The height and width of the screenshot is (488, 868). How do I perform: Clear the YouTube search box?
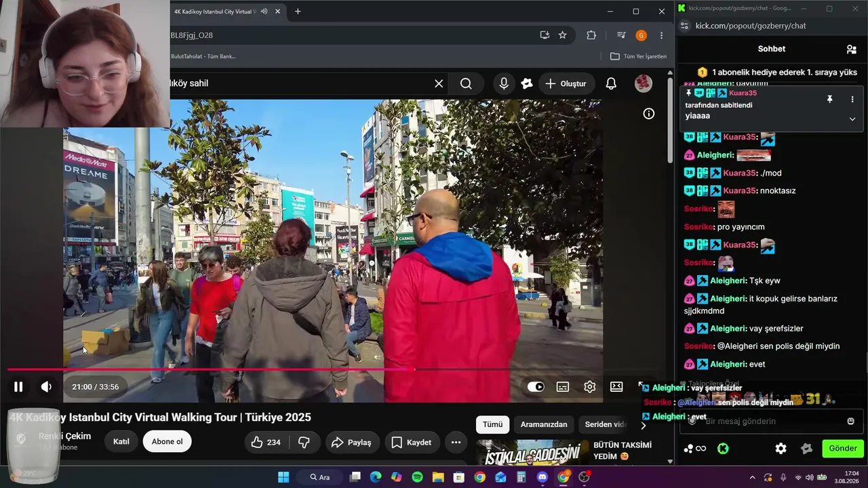click(439, 83)
